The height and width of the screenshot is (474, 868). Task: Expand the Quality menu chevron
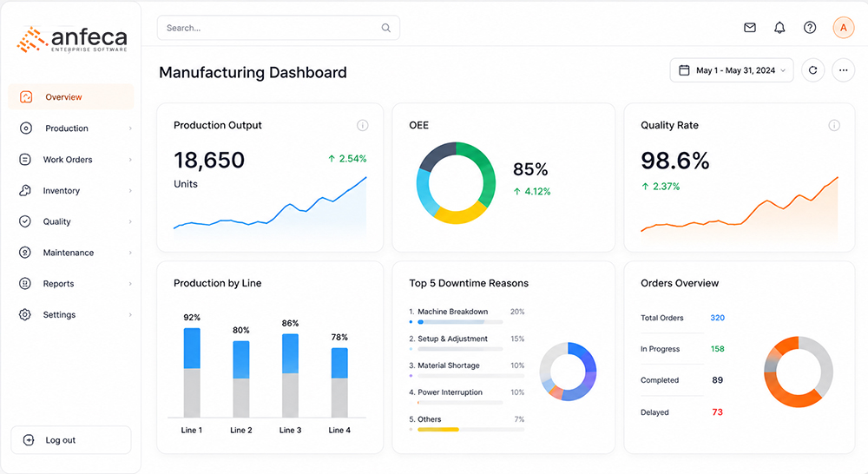(131, 221)
